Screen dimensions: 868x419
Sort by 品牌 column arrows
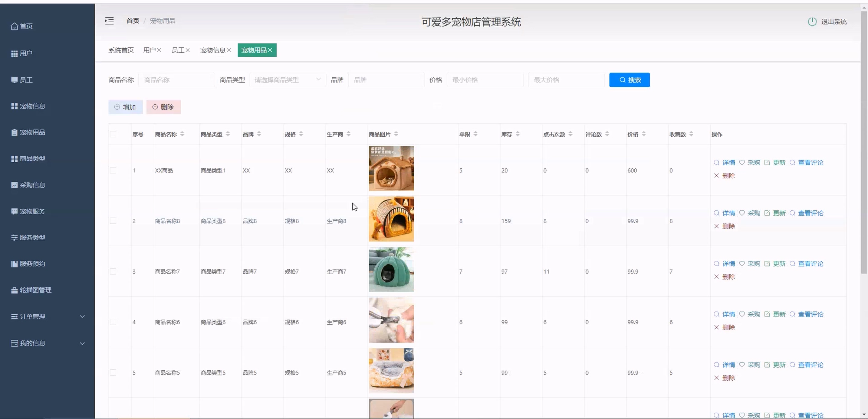point(259,134)
